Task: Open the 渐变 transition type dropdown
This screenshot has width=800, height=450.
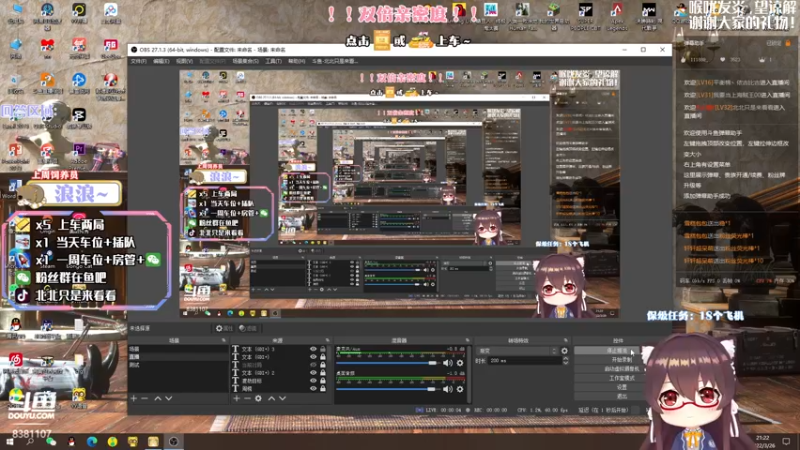Action: click(517, 351)
